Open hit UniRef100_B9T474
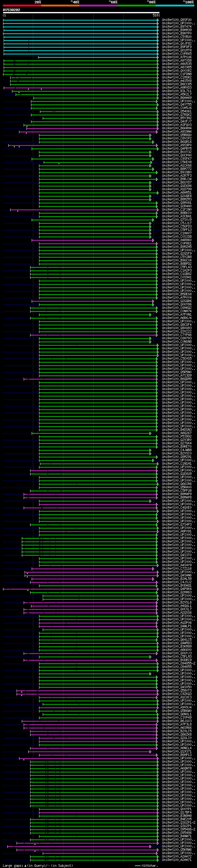Screen dimensions: 197x868 point(177,26)
